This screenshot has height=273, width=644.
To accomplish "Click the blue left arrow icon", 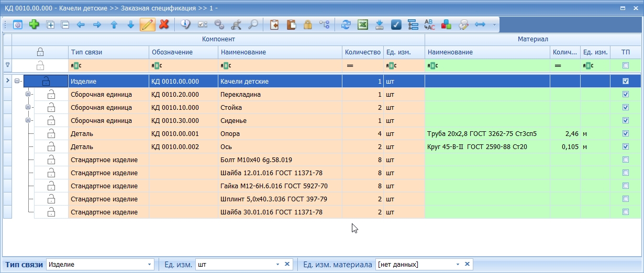I will coord(81,25).
